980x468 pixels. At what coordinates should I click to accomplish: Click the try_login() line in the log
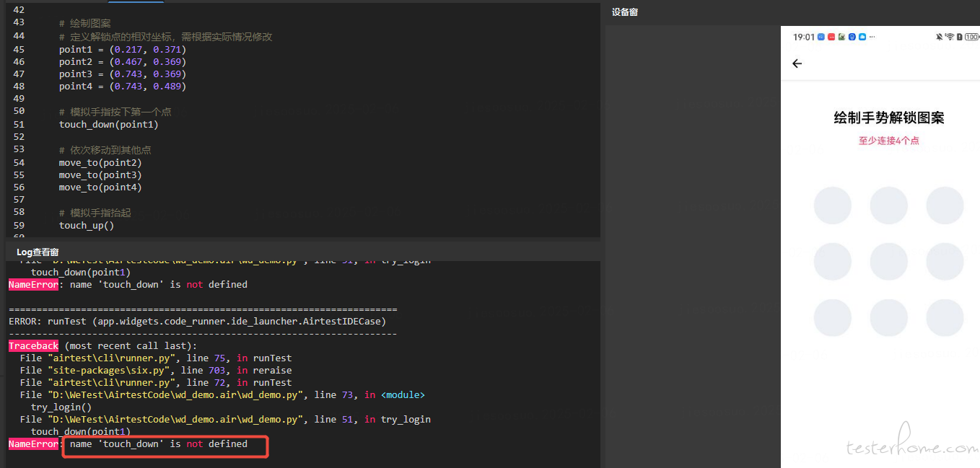tap(61, 407)
